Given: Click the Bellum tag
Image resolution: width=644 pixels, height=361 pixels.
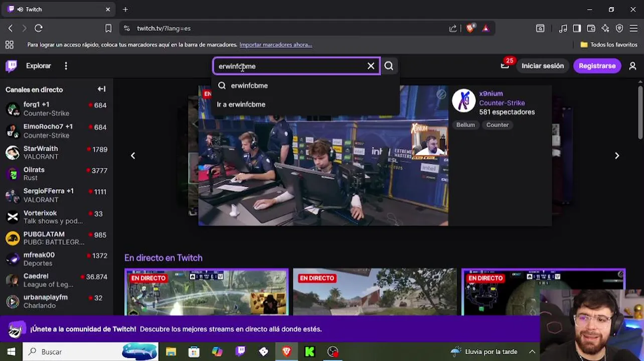Looking at the screenshot, I should click(465, 125).
